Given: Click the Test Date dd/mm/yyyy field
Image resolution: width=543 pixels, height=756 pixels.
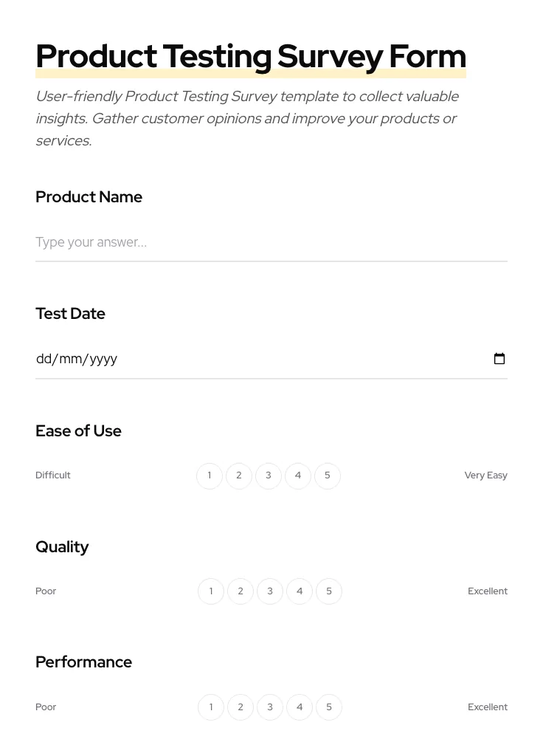Looking at the screenshot, I should coord(221,359).
